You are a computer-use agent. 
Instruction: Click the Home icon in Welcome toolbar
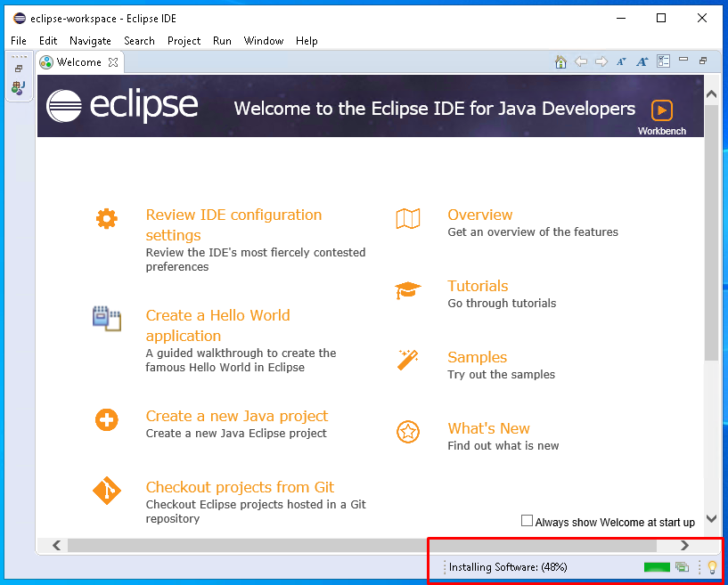(x=560, y=61)
